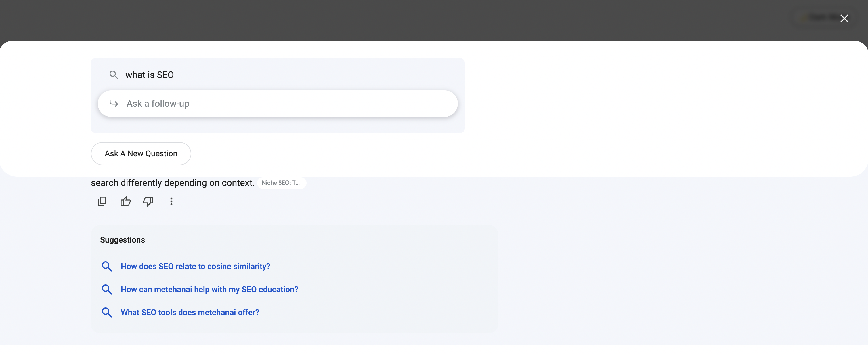Click the thumbs down icon
The height and width of the screenshot is (354, 868).
pos(148,201)
